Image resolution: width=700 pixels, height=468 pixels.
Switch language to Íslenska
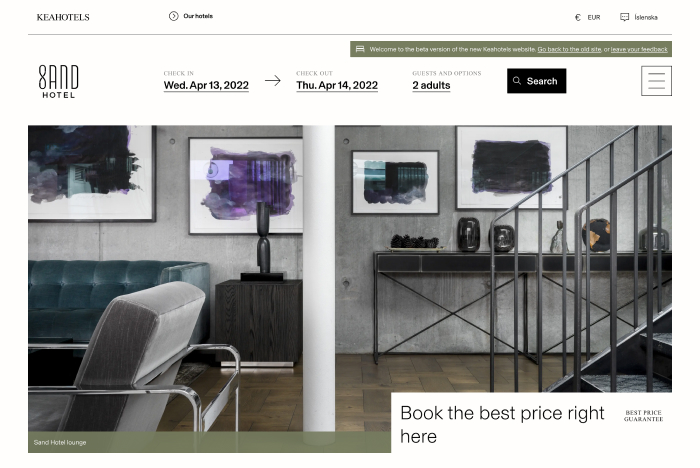pos(646,17)
